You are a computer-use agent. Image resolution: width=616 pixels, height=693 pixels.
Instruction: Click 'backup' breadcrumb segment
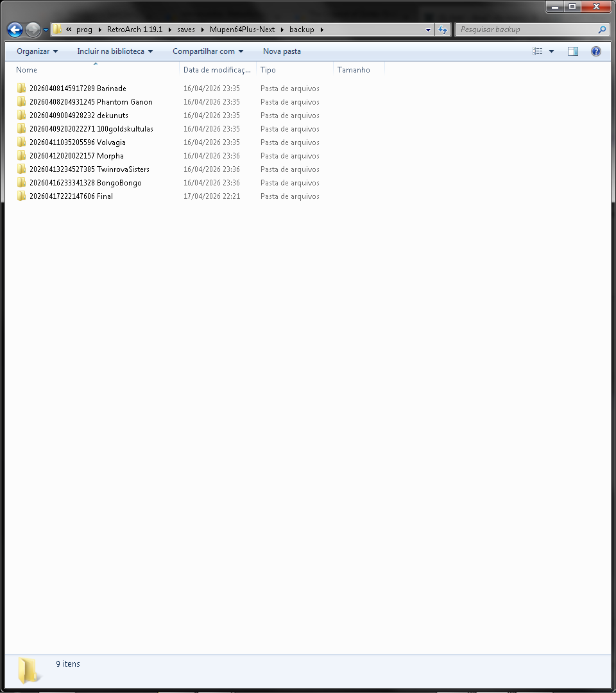pos(302,30)
